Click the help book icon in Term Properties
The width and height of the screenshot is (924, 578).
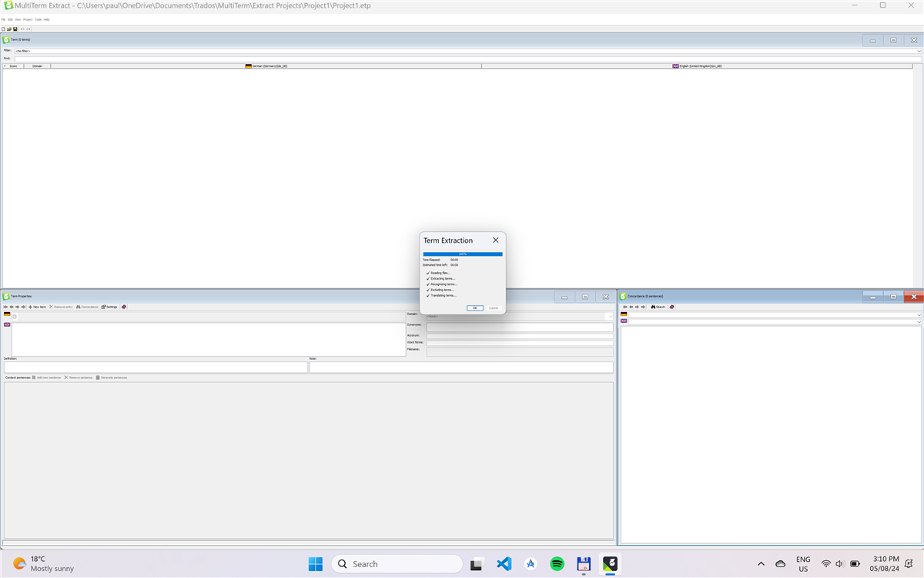[x=124, y=307]
